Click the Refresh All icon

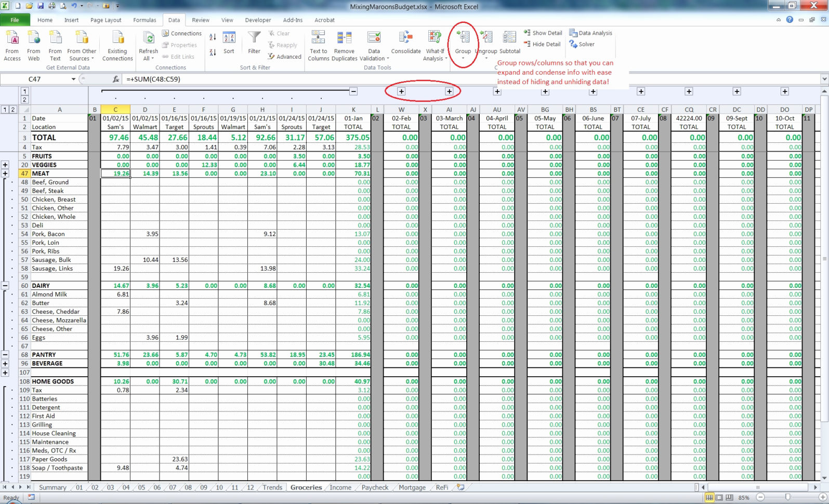[x=149, y=38]
